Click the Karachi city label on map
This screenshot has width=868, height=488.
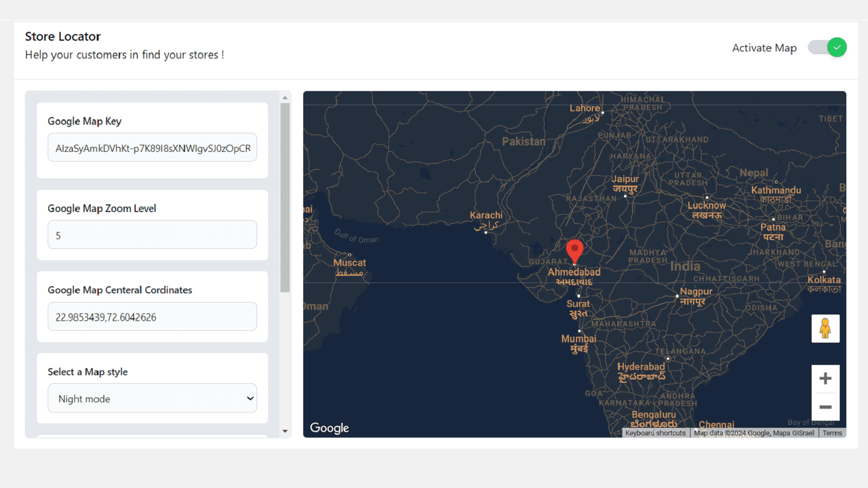coord(486,215)
